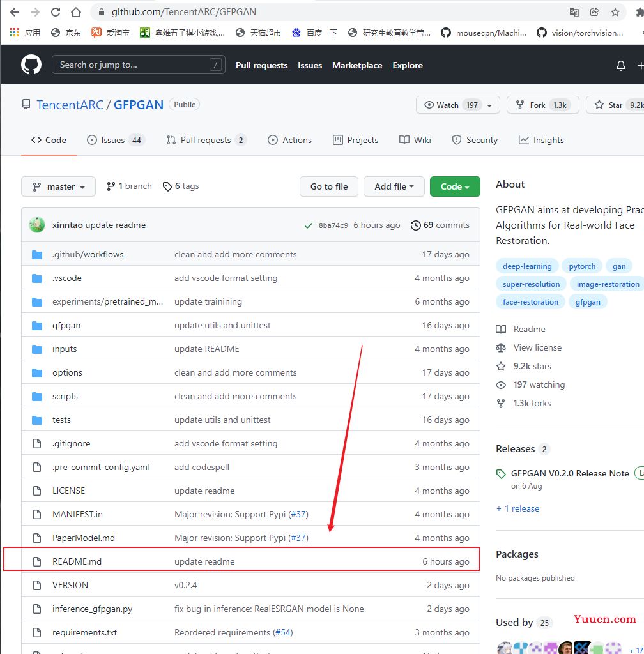The height and width of the screenshot is (654, 644).
Task: Click the pytorch topic tag
Action: [x=582, y=266]
